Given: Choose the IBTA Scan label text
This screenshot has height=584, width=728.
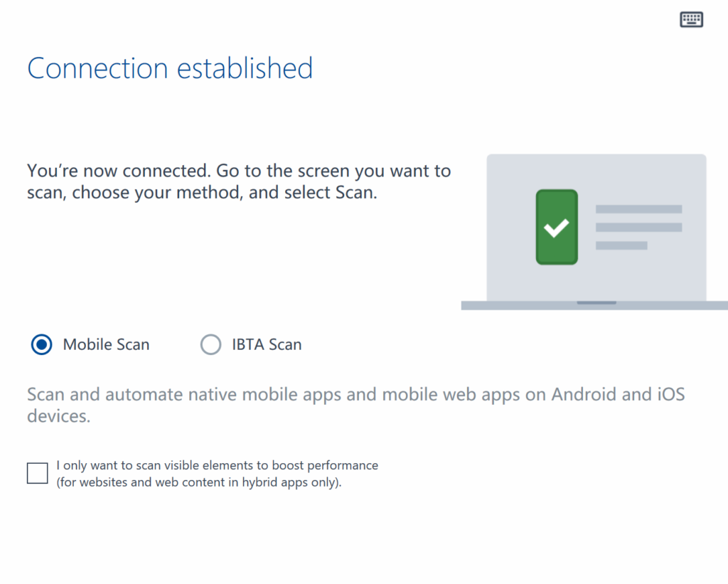Looking at the screenshot, I should [267, 345].
